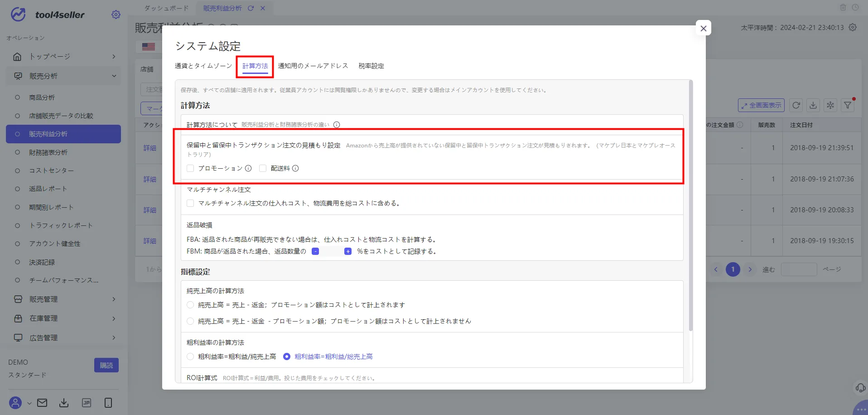Open 返品レポート in sidebar
Viewport: 868px width, 415px height.
point(48,189)
